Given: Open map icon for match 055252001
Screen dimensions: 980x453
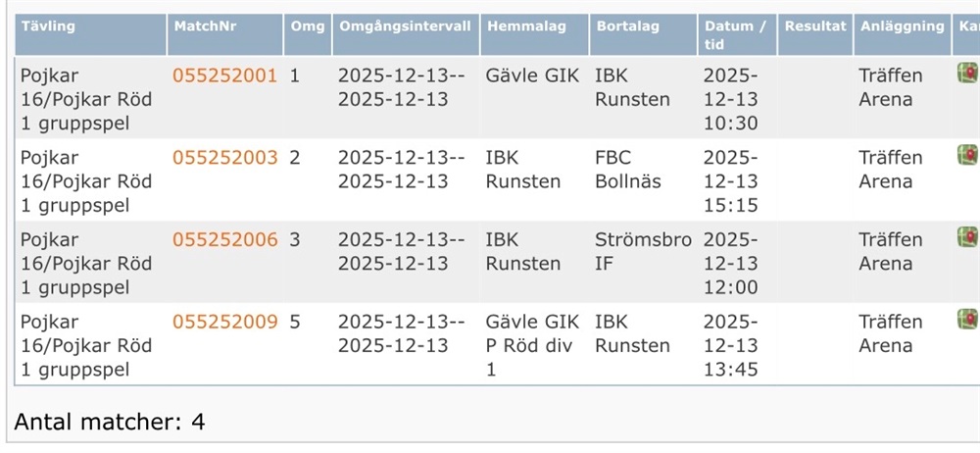Looking at the screenshot, I should click(967, 73).
